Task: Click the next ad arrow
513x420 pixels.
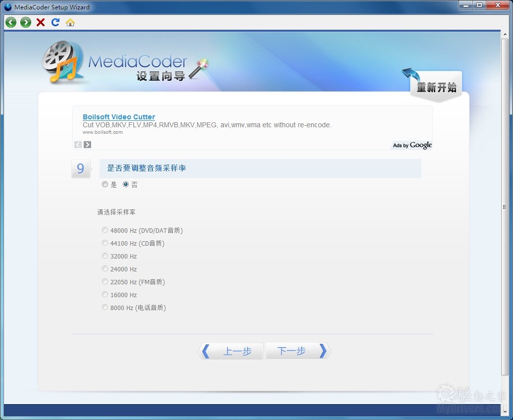Action: (x=87, y=144)
